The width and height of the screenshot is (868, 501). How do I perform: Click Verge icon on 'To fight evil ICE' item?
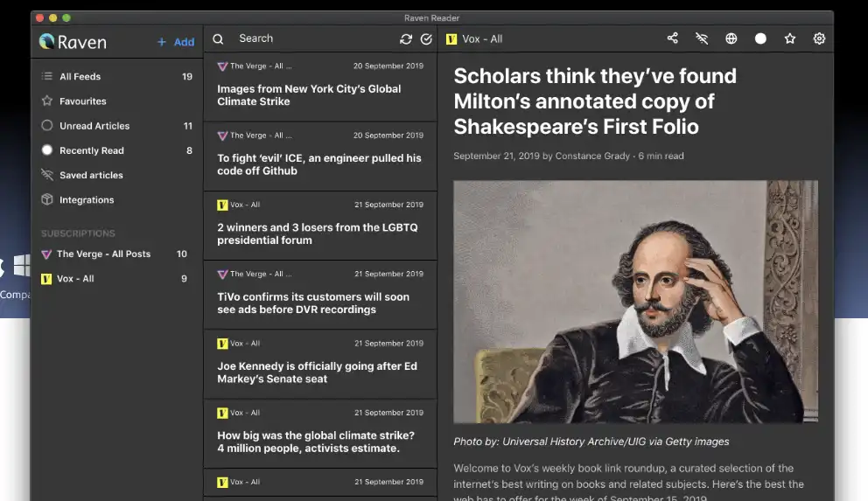(x=222, y=136)
